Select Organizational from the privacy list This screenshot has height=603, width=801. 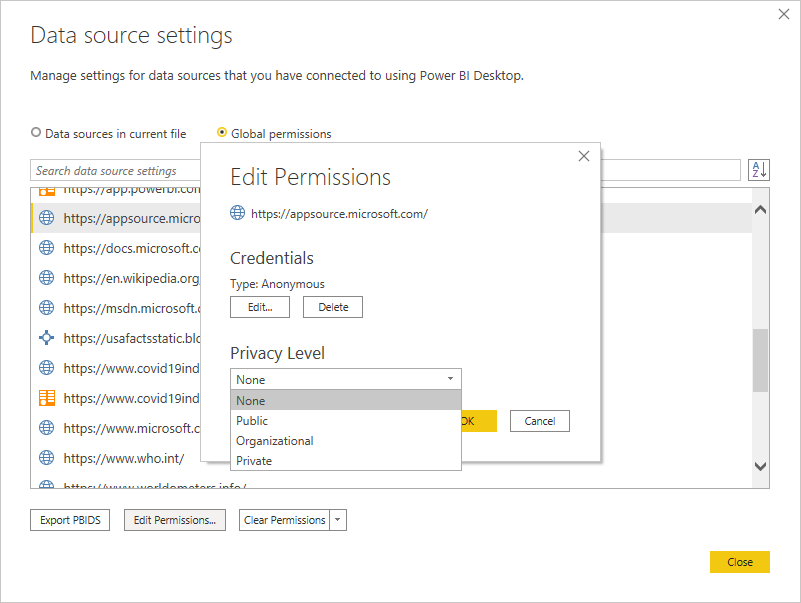point(274,440)
